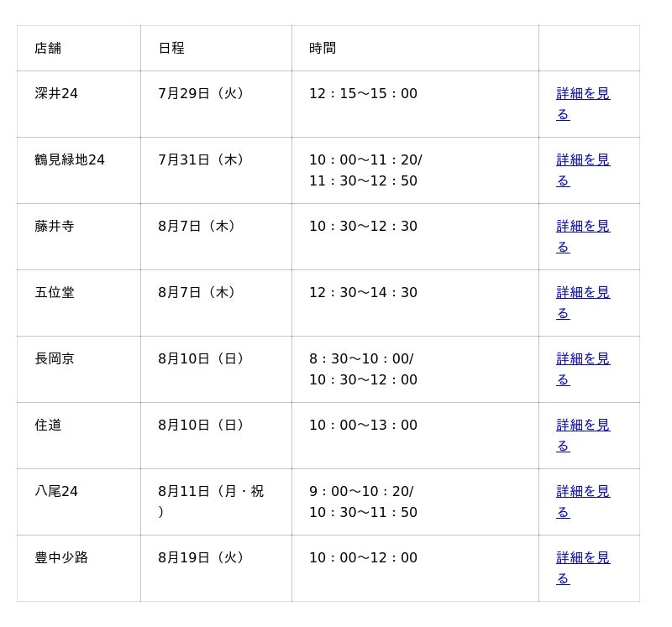Select the 8月19日（火） date cell
672x627 pixels.
[203, 558]
